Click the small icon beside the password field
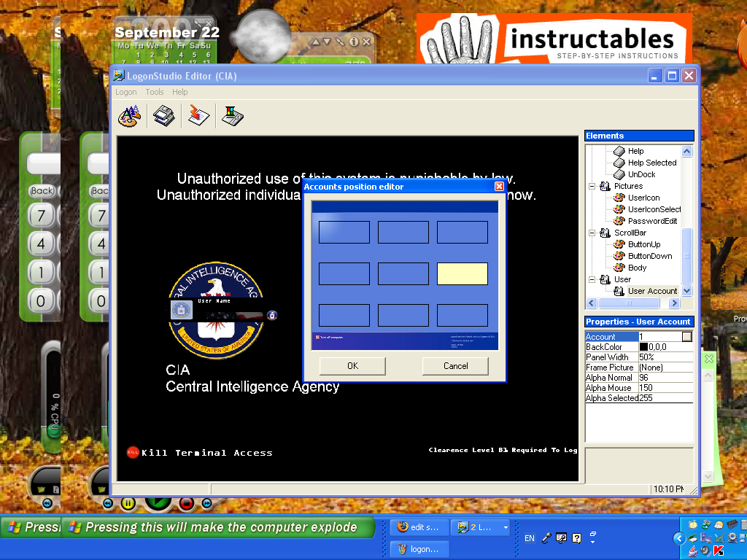The height and width of the screenshot is (560, 747). tap(272, 315)
